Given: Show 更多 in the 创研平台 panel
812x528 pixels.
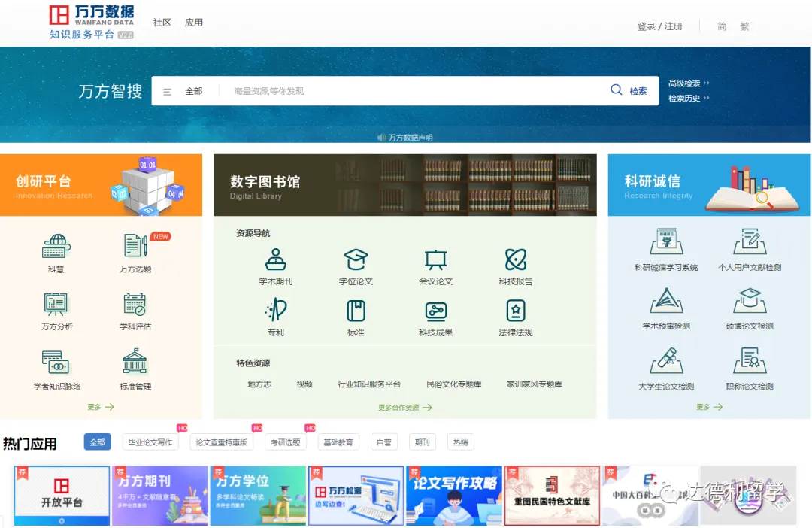Looking at the screenshot, I should click(101, 407).
